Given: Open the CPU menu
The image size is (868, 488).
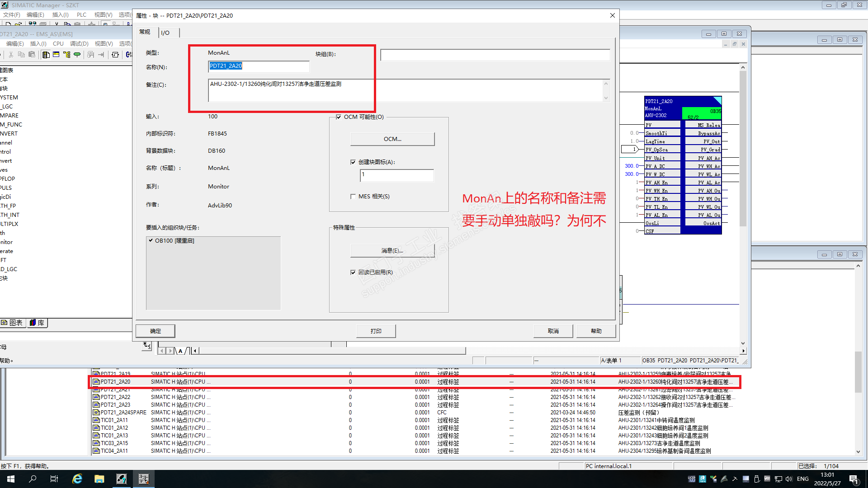Looking at the screenshot, I should pos(58,44).
